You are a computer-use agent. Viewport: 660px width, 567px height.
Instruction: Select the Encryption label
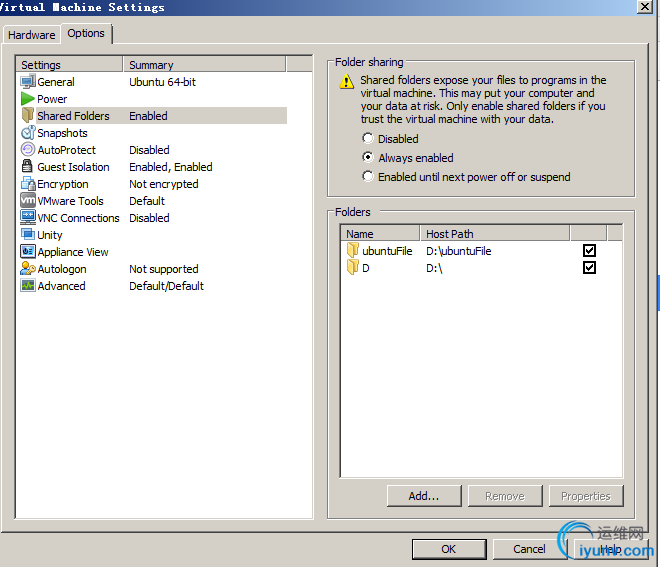[63, 184]
